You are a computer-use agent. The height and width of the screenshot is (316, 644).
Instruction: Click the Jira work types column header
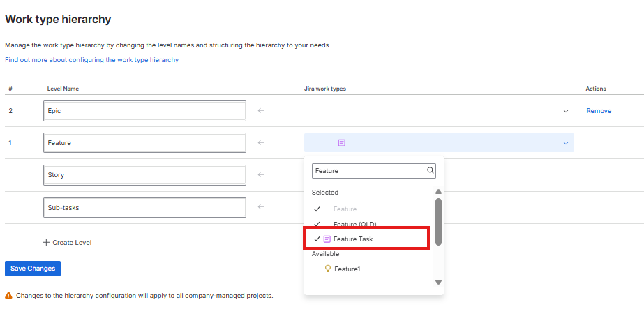325,89
